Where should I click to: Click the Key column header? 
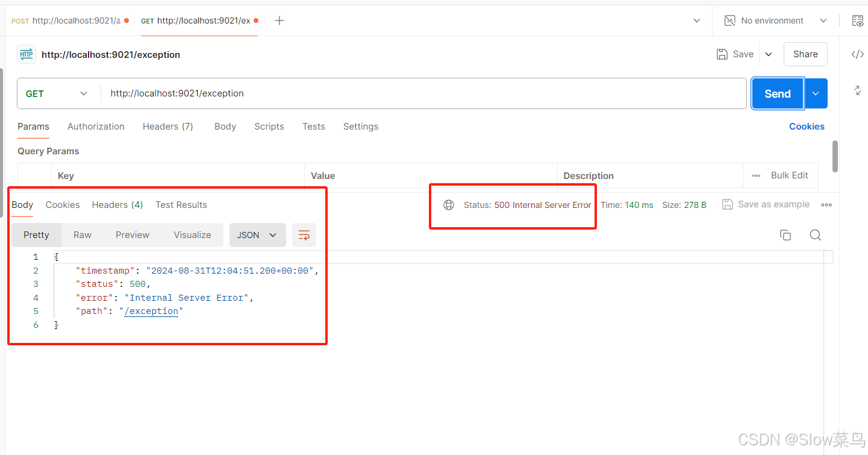point(178,175)
